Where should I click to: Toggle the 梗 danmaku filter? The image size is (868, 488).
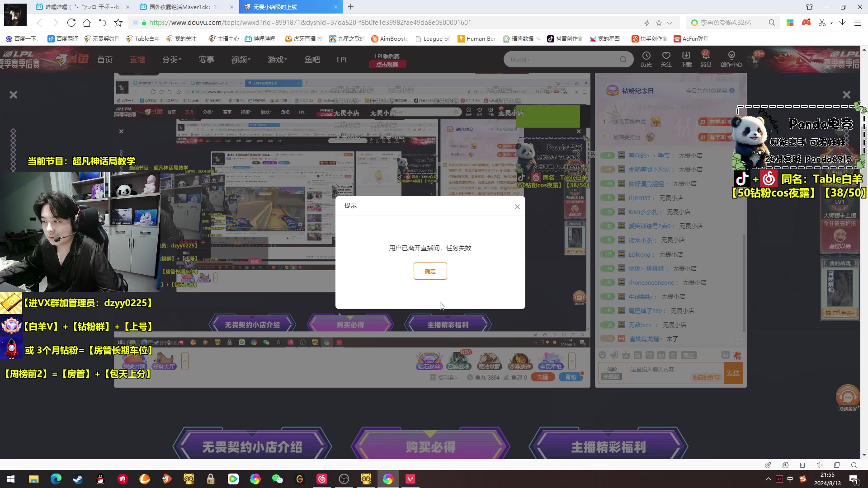pos(661,355)
